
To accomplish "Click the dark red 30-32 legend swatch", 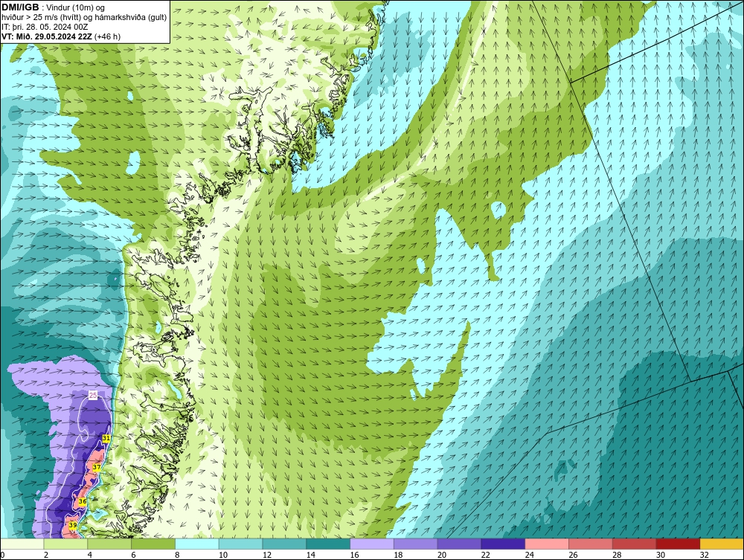I will pyautogui.click(x=678, y=544).
